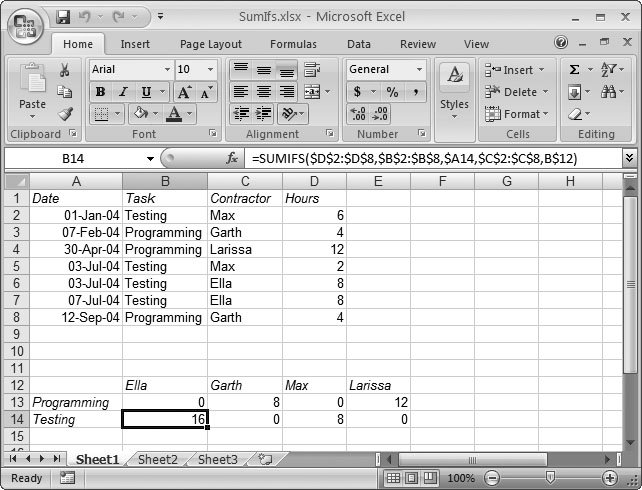Open the font name Arial dropdown
The image size is (642, 490).
click(x=164, y=69)
